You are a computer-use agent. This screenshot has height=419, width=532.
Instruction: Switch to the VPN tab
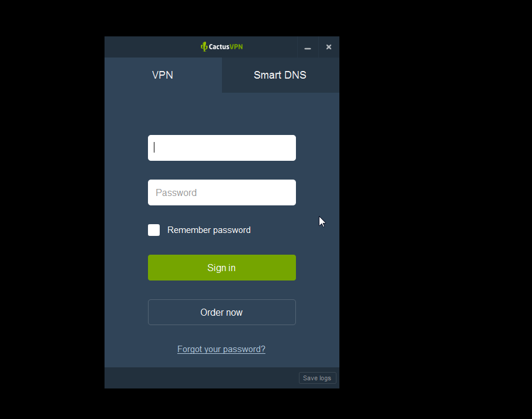(x=163, y=75)
